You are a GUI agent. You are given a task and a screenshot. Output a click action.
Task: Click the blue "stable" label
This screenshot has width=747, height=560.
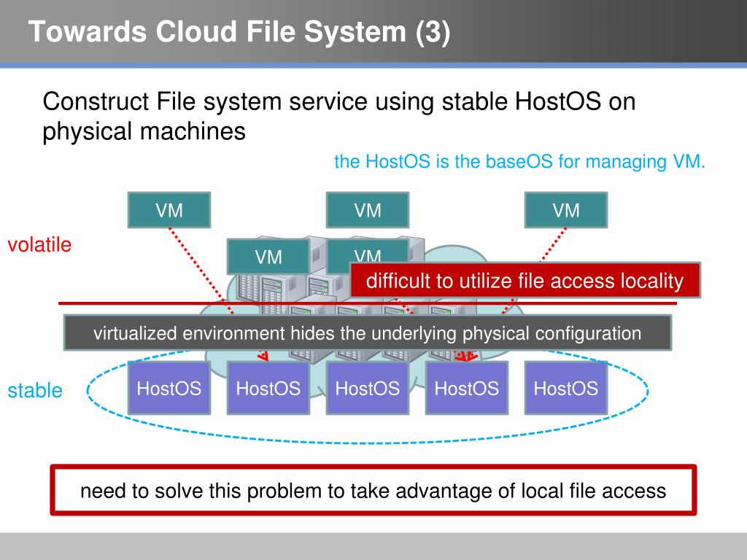click(x=35, y=391)
